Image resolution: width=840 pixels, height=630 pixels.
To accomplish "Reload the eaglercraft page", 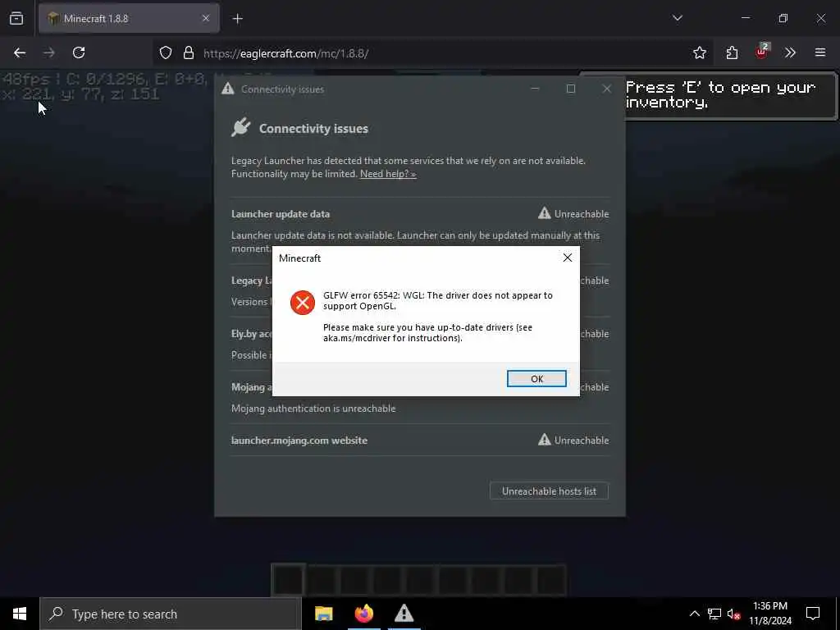I will [x=79, y=52].
